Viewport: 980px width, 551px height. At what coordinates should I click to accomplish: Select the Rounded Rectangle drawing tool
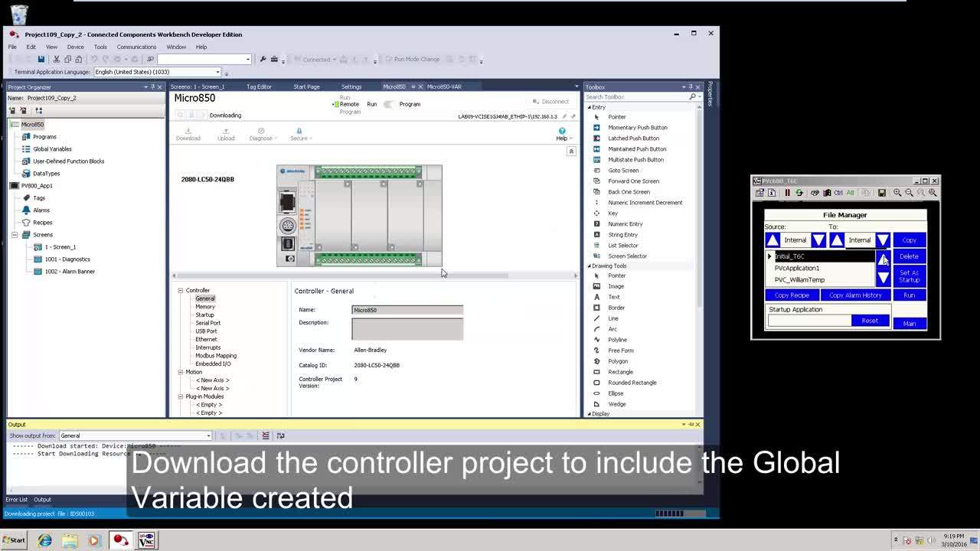click(632, 383)
